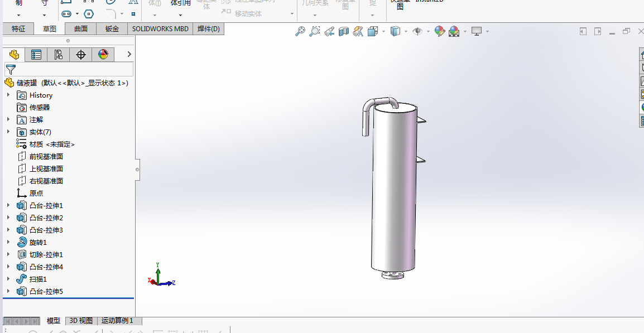Switch to the 模型 bottom tab
This screenshot has height=333, width=644.
(x=54, y=321)
